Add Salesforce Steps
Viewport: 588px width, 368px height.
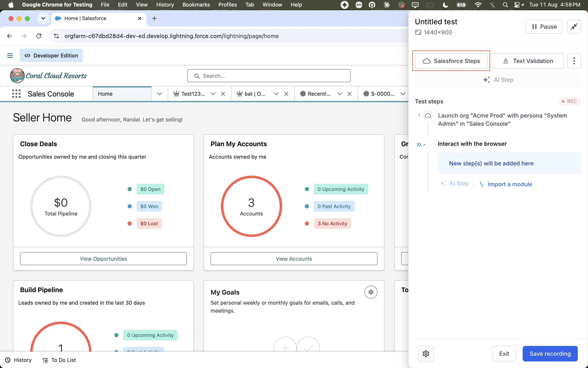(451, 61)
